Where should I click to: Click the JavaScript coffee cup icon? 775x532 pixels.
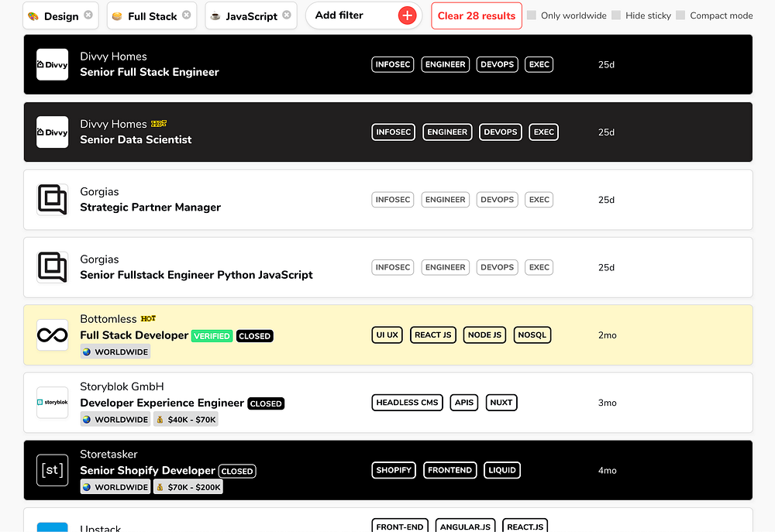click(215, 16)
